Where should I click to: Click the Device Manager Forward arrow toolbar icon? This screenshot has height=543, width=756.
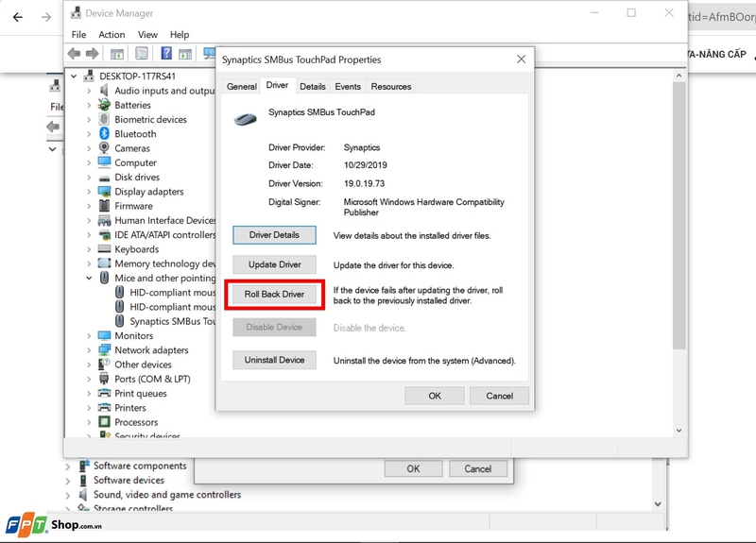[x=92, y=53]
